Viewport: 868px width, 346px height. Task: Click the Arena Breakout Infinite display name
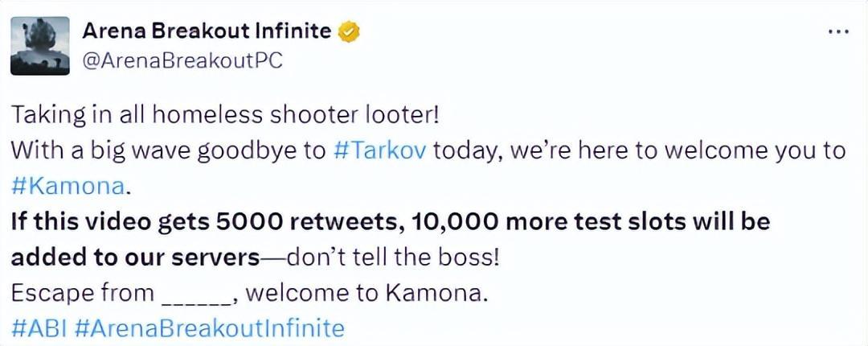(x=207, y=31)
